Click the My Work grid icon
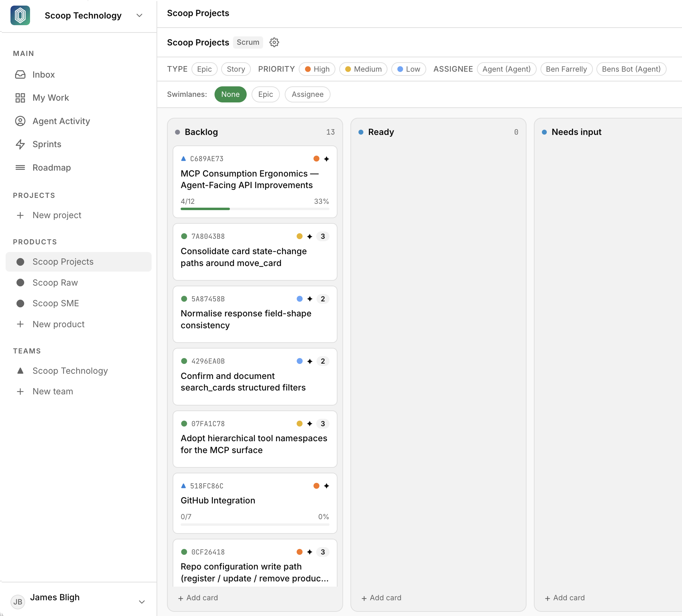 [20, 98]
